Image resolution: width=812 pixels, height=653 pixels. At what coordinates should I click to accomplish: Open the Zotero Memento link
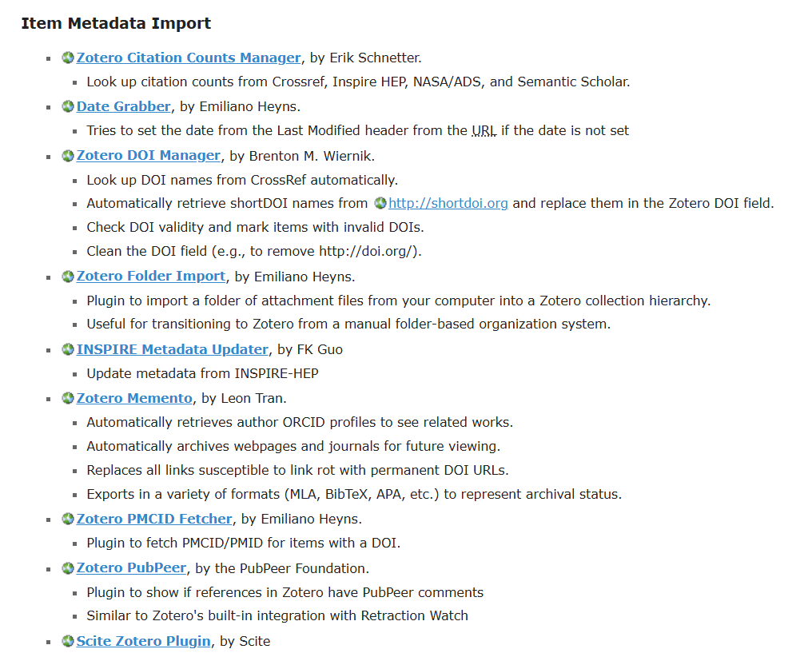134,397
